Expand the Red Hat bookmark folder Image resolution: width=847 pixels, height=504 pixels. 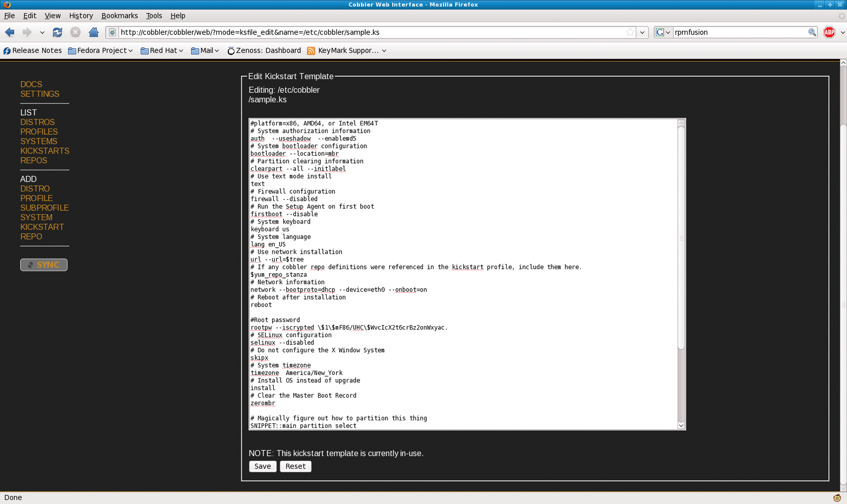coord(162,51)
